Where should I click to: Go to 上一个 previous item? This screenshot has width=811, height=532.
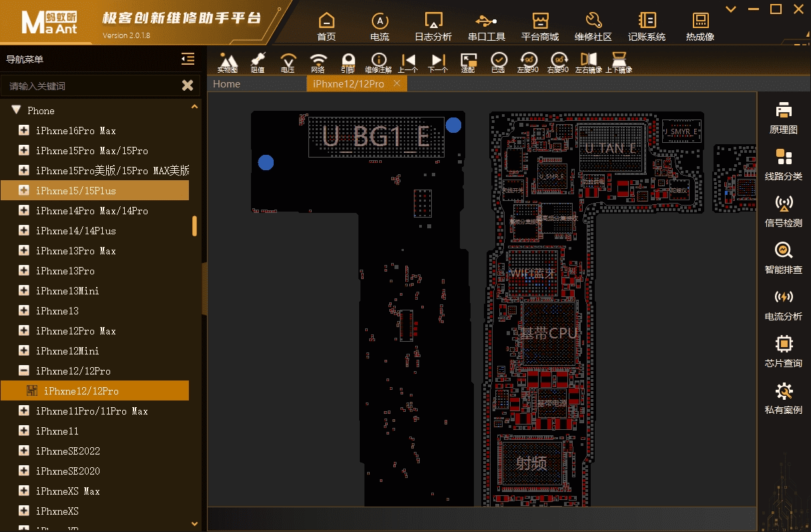pyautogui.click(x=408, y=63)
